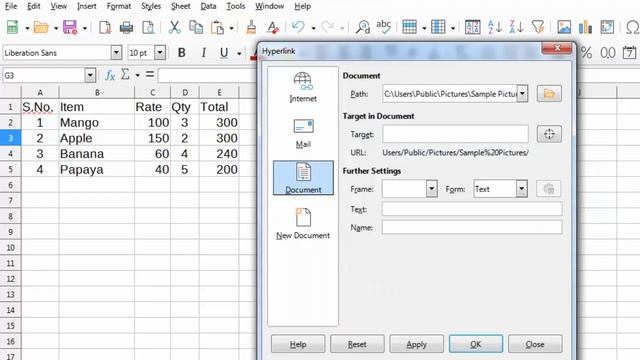Save document with the Save icon
Viewport: 640px width, 360px height.
[70, 28]
